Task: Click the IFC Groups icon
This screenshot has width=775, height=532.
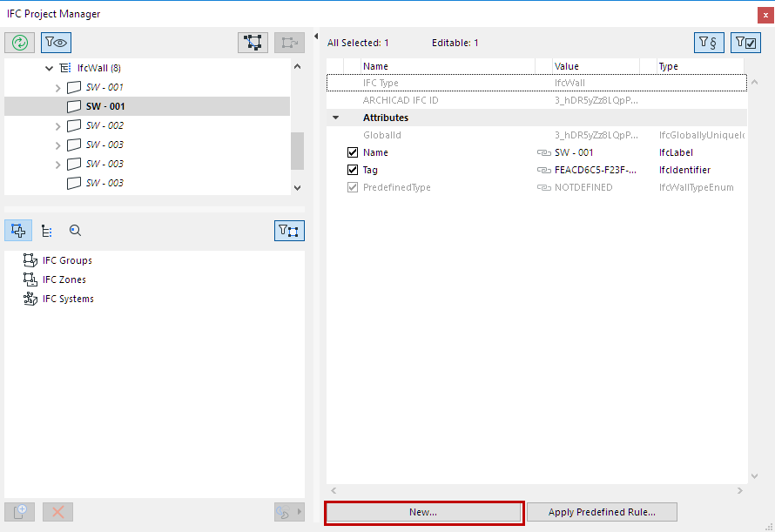Action: coord(30,260)
